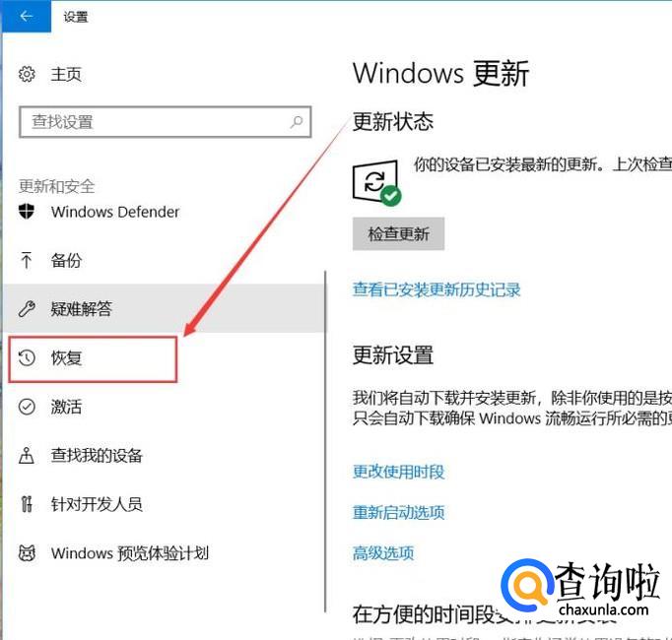672x640 pixels.
Task: Click the Windows Insider cat icon
Action: coord(27,553)
